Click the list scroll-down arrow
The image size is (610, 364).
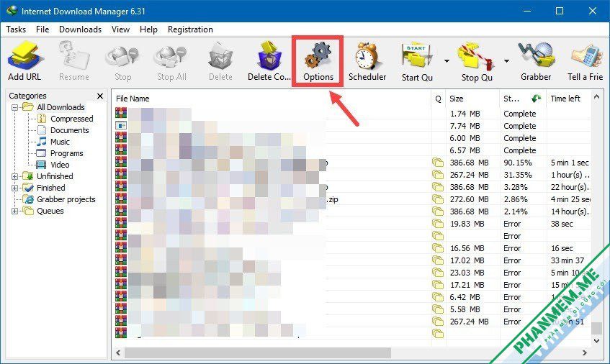596,341
